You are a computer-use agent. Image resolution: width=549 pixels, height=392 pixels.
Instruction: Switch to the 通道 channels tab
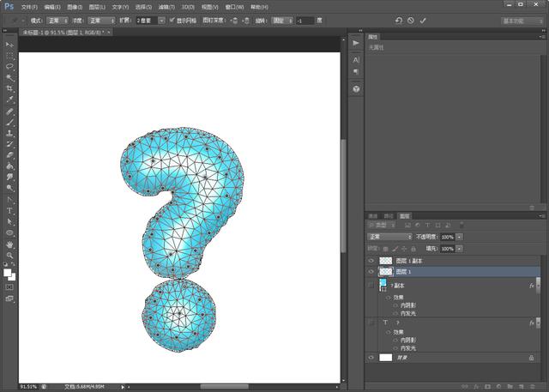tap(373, 216)
